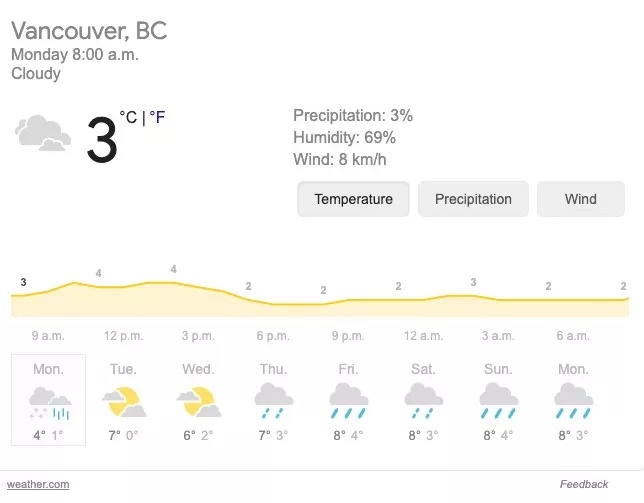Select Thursday's light rain forecast icon

[x=274, y=401]
